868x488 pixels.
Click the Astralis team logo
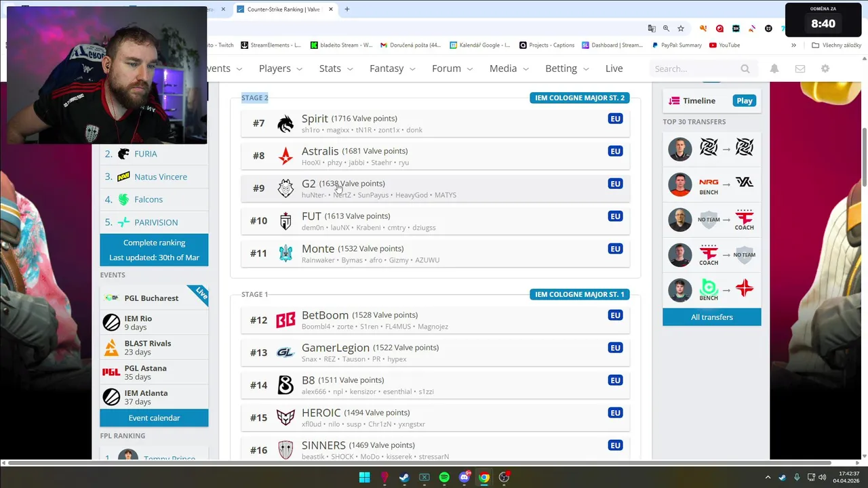285,156
